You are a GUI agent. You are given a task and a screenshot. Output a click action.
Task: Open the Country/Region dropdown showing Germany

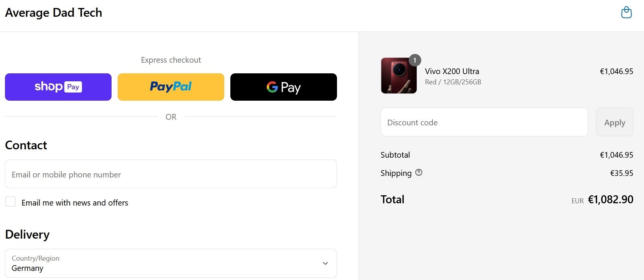[x=171, y=263]
